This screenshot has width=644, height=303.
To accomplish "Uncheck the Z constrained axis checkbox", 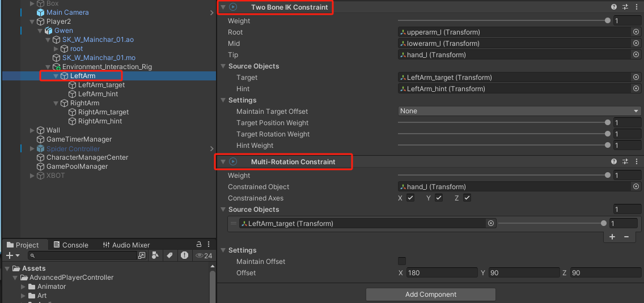I will (x=467, y=198).
